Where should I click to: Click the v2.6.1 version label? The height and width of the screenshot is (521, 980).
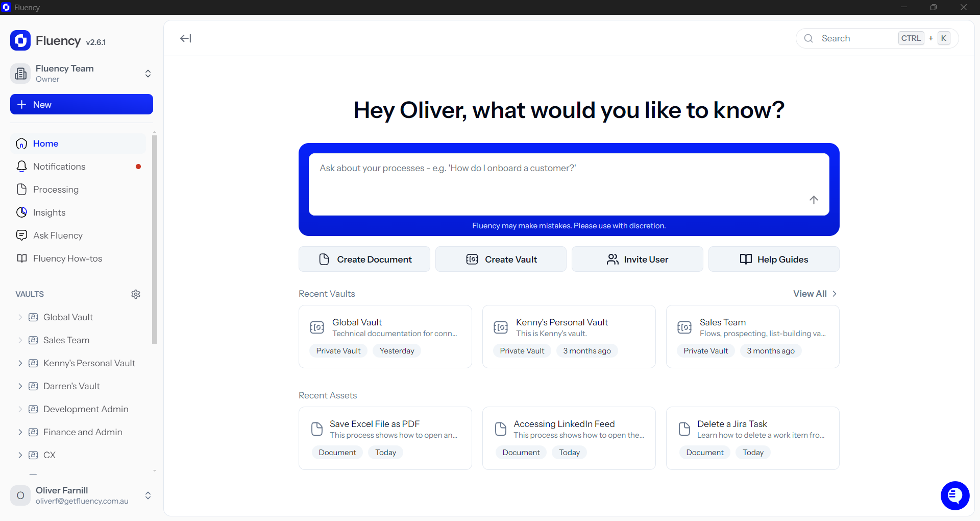96,42
